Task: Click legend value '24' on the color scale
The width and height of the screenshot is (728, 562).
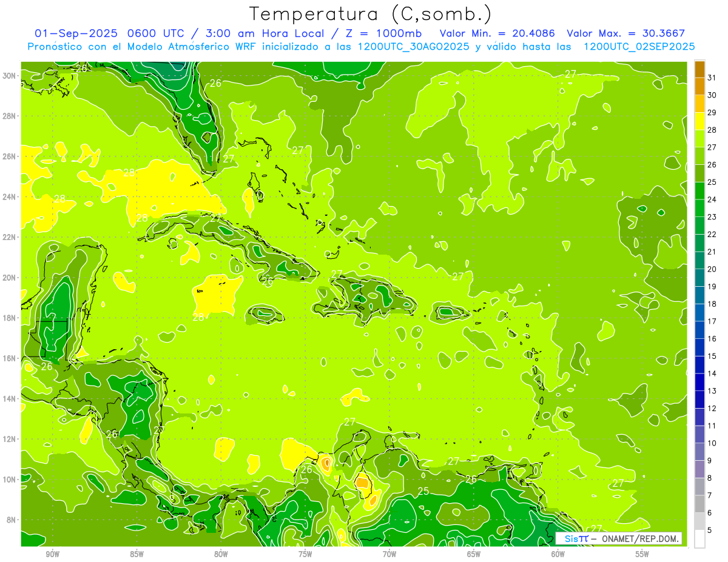Action: pyautogui.click(x=712, y=199)
